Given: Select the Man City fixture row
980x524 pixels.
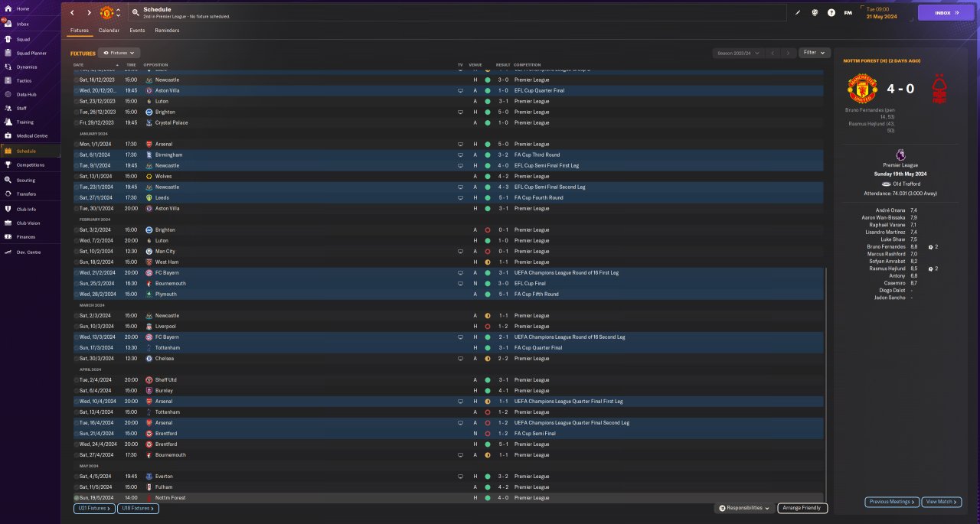Looking at the screenshot, I should [x=448, y=252].
